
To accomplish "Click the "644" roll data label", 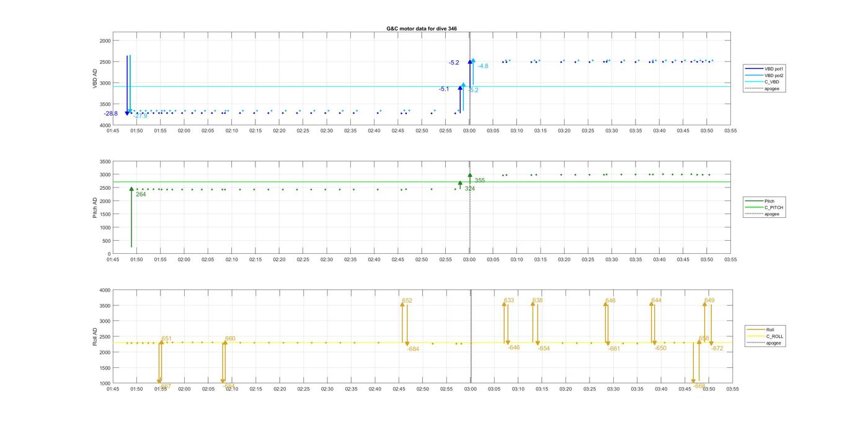I will [x=657, y=300].
